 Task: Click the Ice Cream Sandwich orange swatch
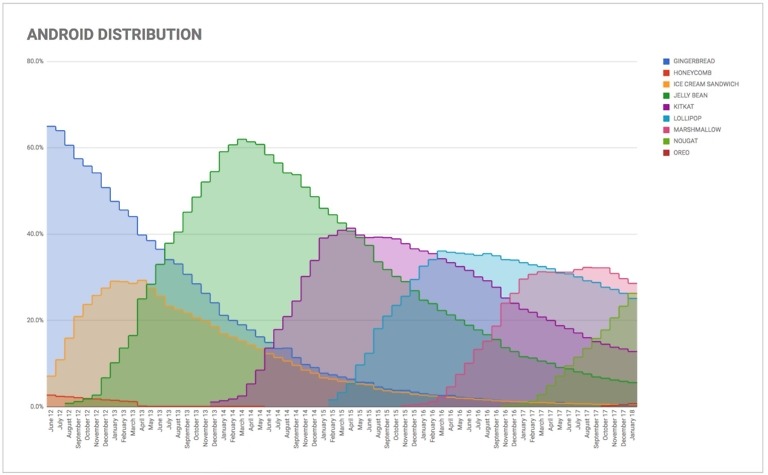666,84
